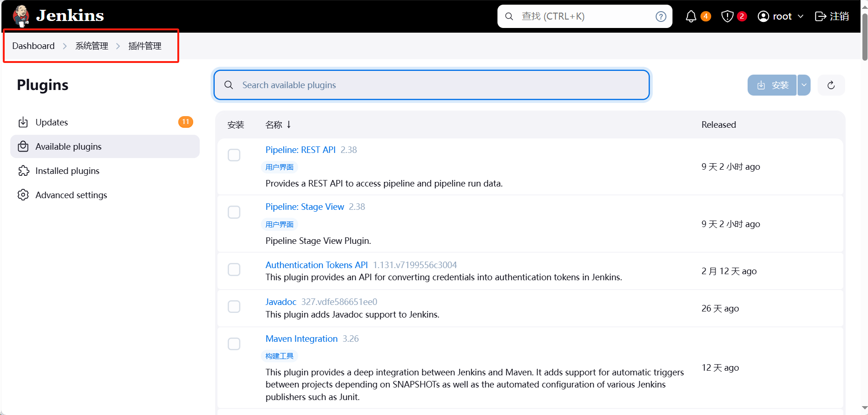Screen dimensions: 868x415
Task: Focus the Search available plugins field
Action: pos(432,85)
